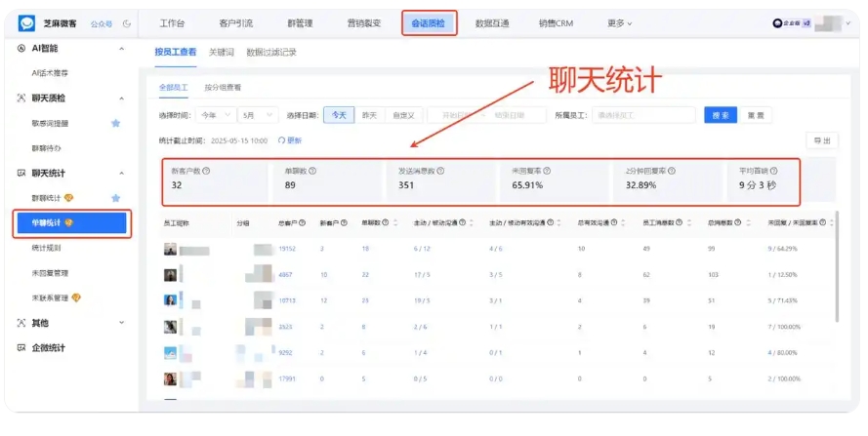Click the refresh 更新 icon link
The image size is (868, 436).
pyautogui.click(x=290, y=140)
